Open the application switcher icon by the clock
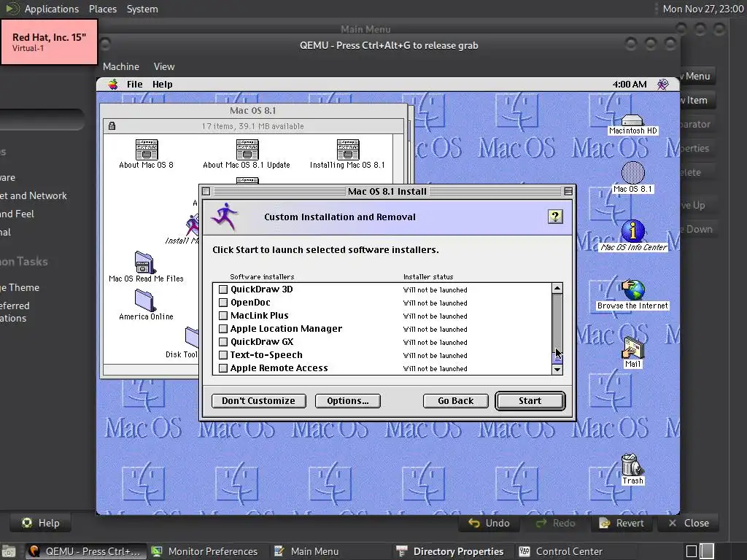The image size is (747, 560). pyautogui.click(x=662, y=85)
